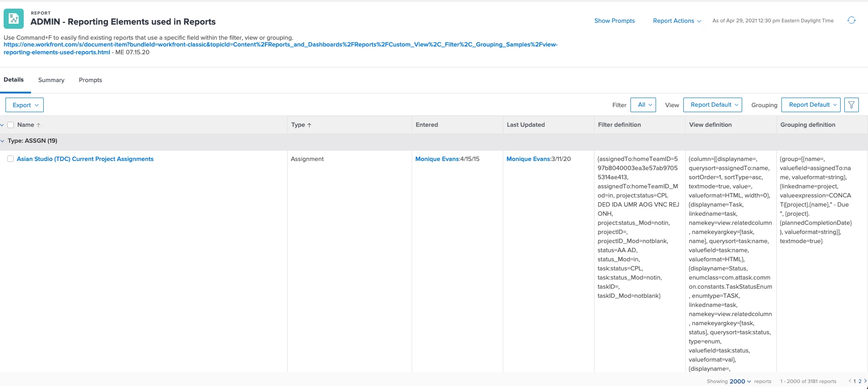Go to next page with right arrow

pos(865,381)
